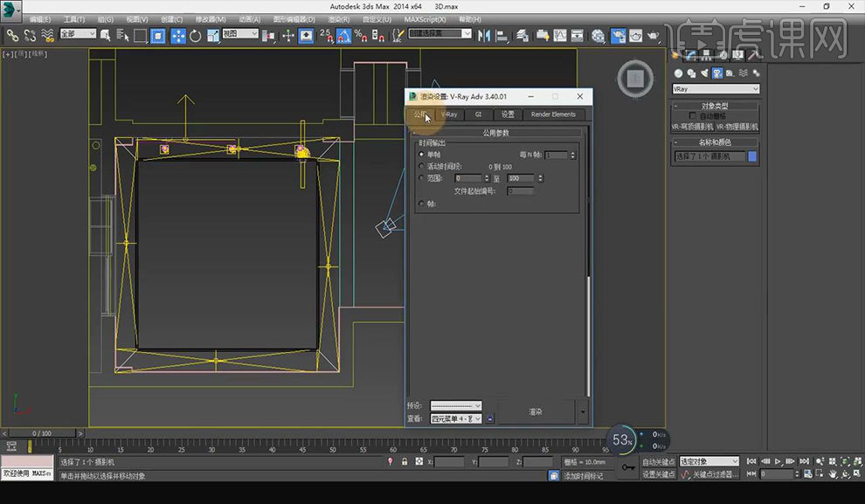Activate the Select and Move tool
Image resolution: width=865 pixels, height=504 pixels.
(177, 36)
